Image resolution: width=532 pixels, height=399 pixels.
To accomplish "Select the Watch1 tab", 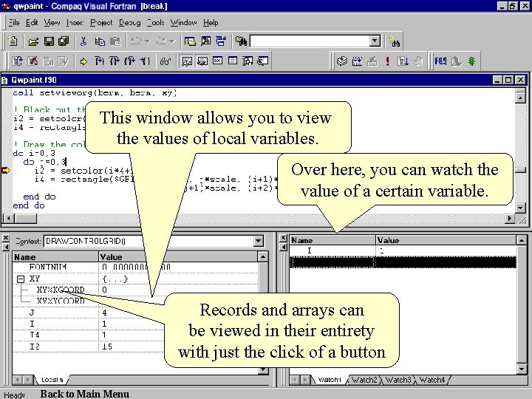I will pyautogui.click(x=330, y=380).
